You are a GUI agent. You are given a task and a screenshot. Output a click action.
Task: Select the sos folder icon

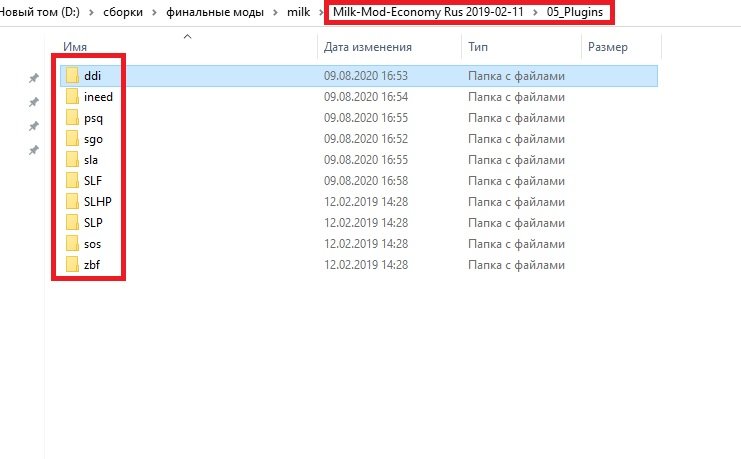pos(72,244)
